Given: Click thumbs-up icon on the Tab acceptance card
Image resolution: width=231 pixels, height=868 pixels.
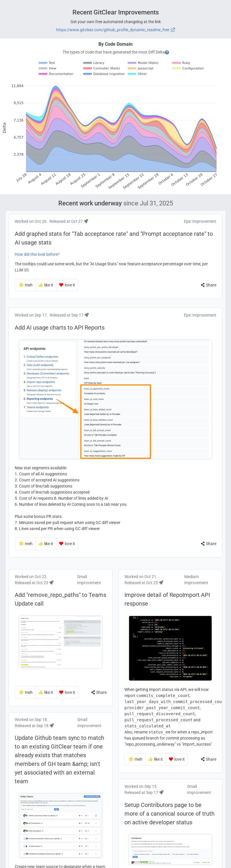Looking at the screenshot, I should [41, 285].
